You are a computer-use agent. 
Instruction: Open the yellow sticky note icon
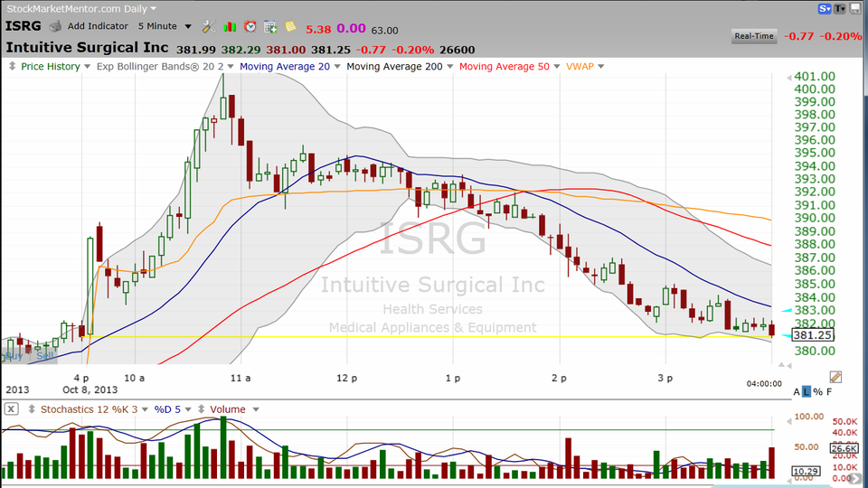(290, 26)
